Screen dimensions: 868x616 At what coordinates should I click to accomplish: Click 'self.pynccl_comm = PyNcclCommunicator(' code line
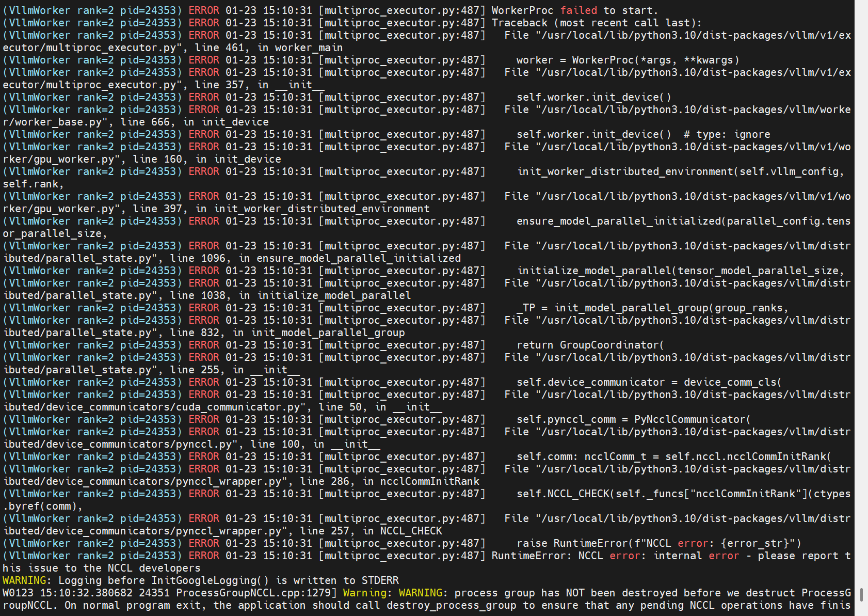click(x=634, y=419)
